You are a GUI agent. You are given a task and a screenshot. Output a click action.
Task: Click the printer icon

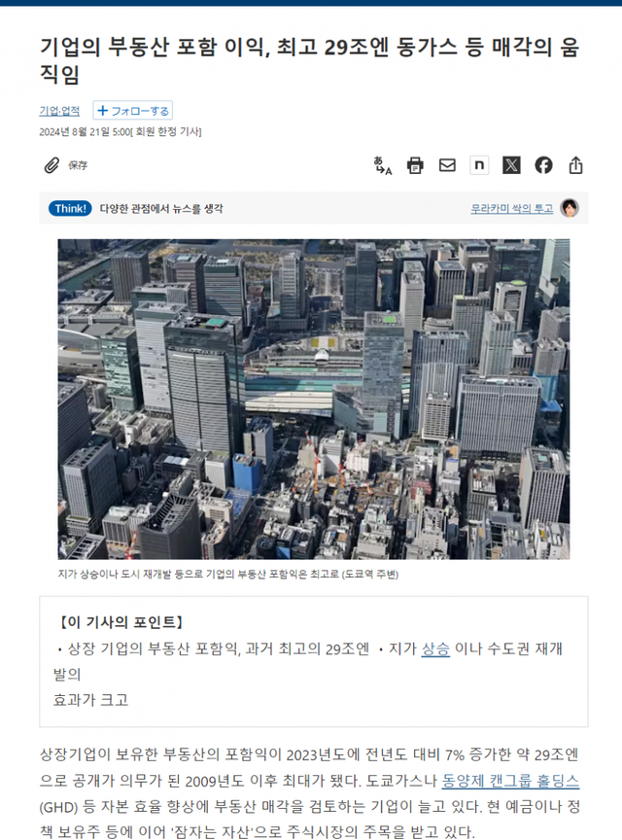coord(415,165)
